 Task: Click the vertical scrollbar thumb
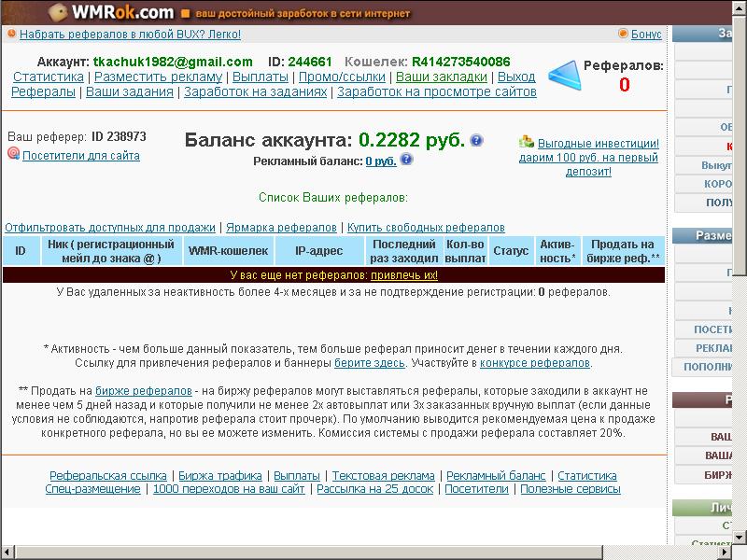pyautogui.click(x=740, y=145)
